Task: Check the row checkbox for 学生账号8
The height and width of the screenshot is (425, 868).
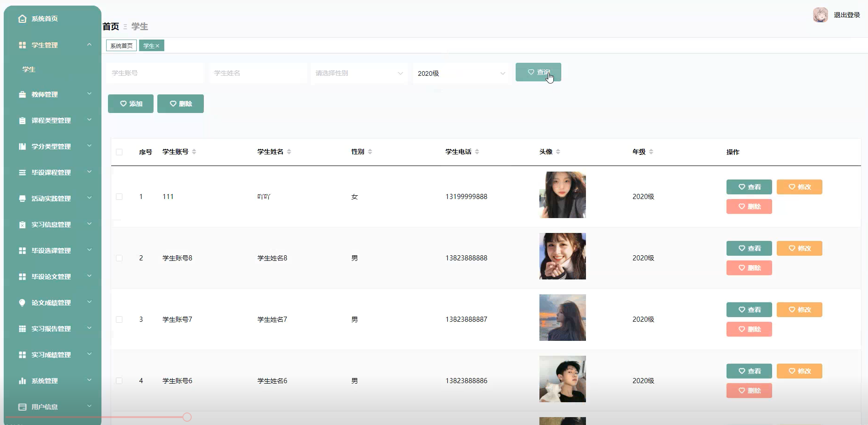Action: (119, 258)
